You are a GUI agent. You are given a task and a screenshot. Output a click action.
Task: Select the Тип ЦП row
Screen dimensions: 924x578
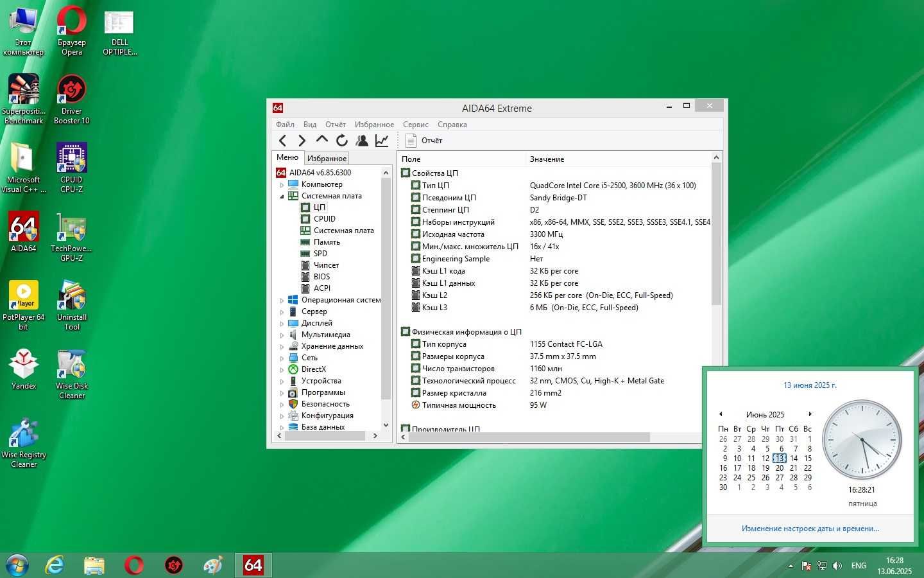coord(555,186)
